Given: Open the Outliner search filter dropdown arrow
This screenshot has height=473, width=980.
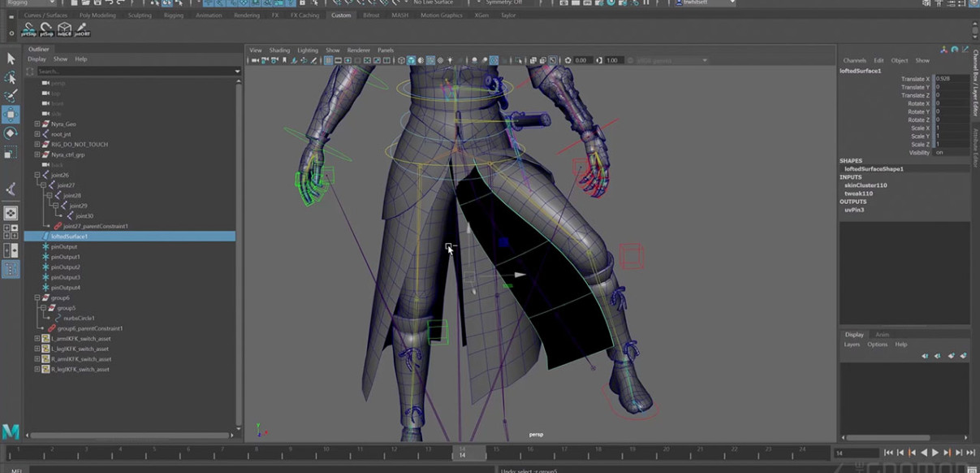Looking at the screenshot, I should (237, 72).
